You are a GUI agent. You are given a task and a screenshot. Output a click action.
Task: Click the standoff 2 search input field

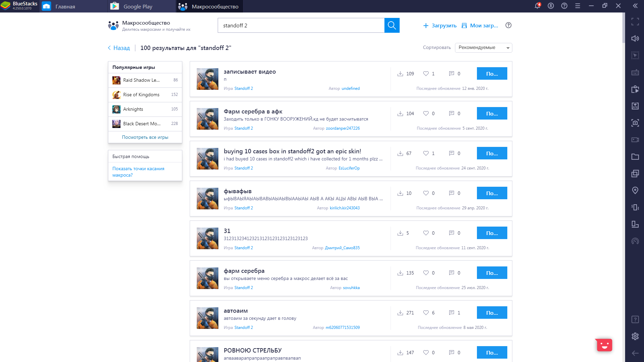[x=301, y=25]
